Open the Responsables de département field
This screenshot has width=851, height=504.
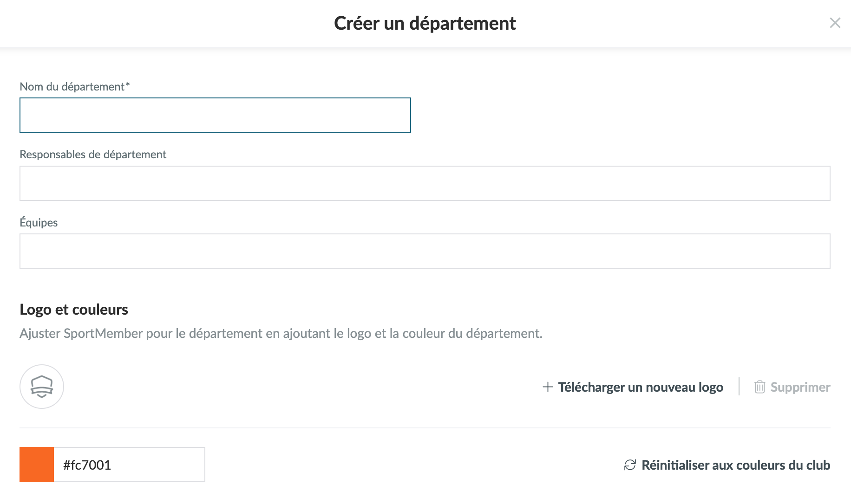[x=425, y=183]
